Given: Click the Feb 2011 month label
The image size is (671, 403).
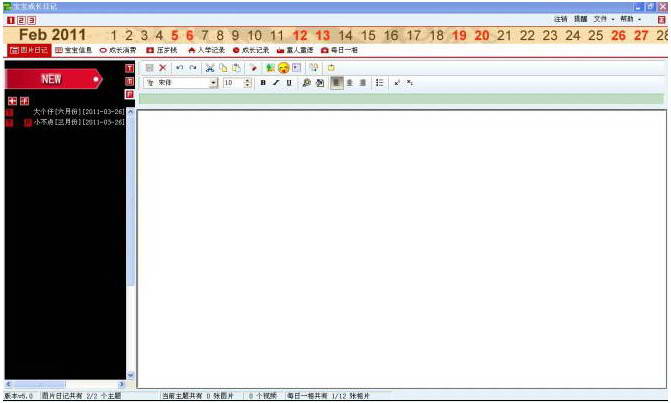Looking at the screenshot, I should coord(52,35).
